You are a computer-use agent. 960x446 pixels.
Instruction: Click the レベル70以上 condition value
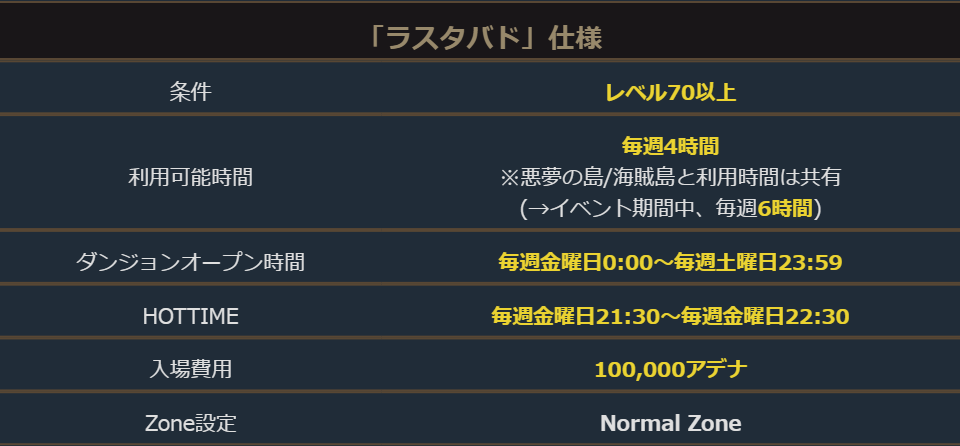pyautogui.click(x=671, y=93)
